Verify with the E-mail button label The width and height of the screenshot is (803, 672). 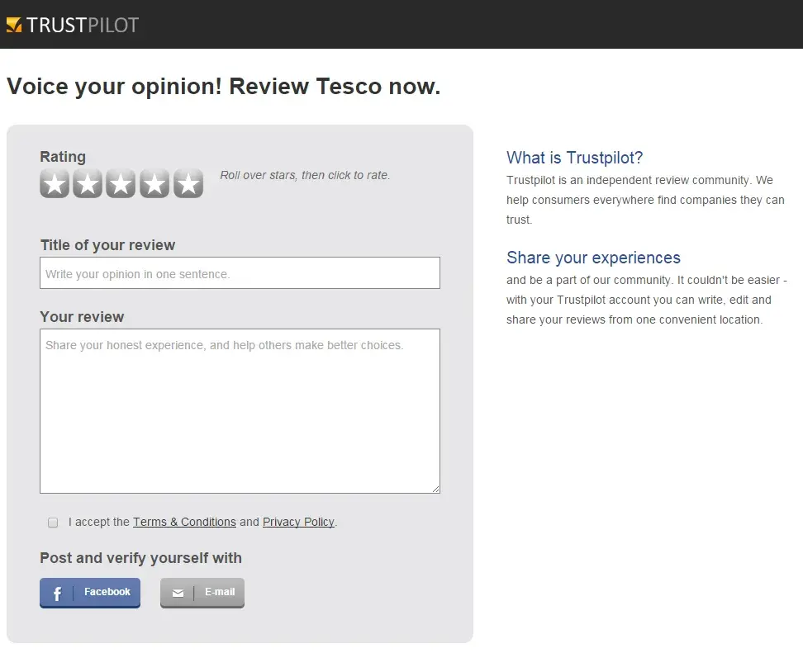pos(220,592)
